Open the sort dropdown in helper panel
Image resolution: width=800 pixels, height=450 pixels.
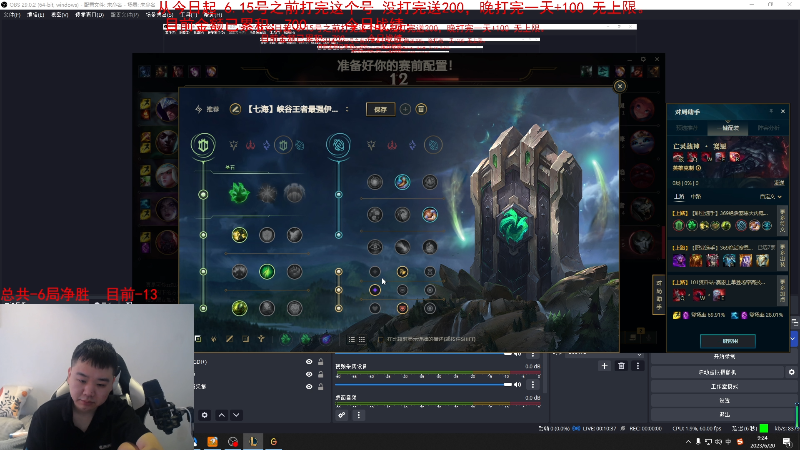[770, 196]
